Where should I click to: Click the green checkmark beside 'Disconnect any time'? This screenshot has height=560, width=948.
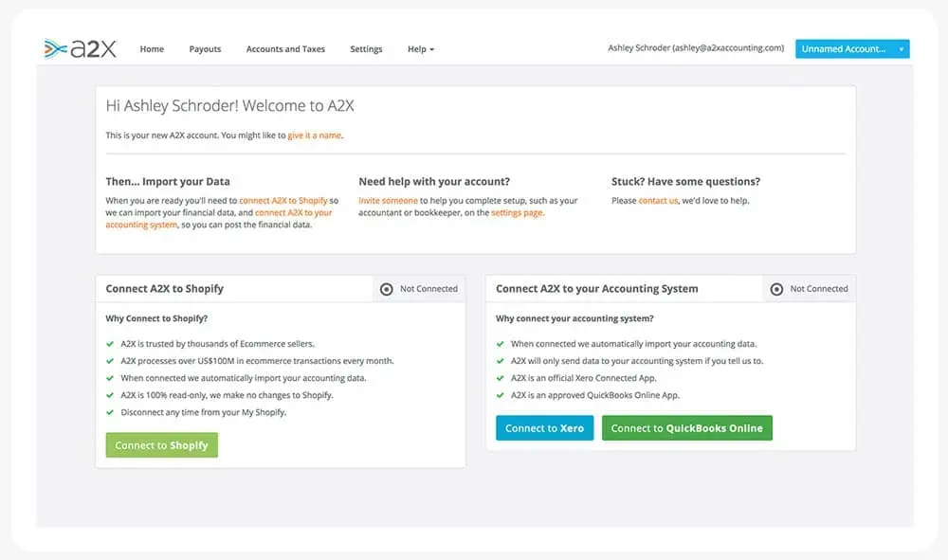[110, 412]
